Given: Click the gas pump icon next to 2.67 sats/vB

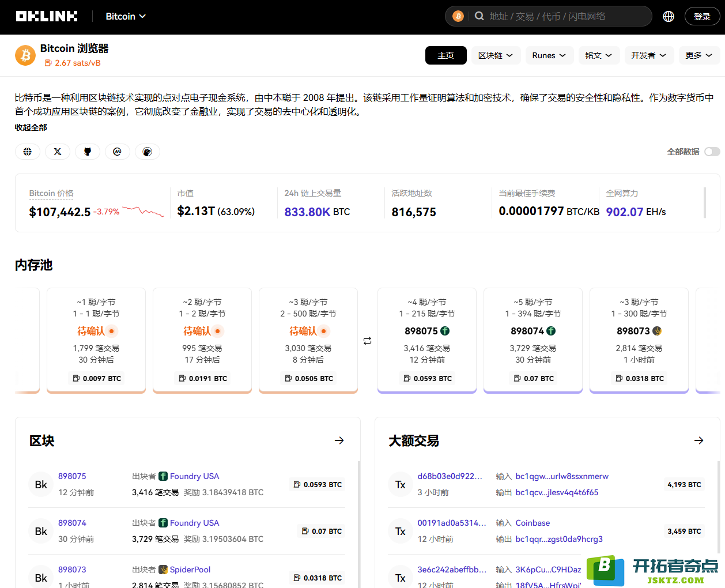Looking at the screenshot, I should [x=48, y=63].
